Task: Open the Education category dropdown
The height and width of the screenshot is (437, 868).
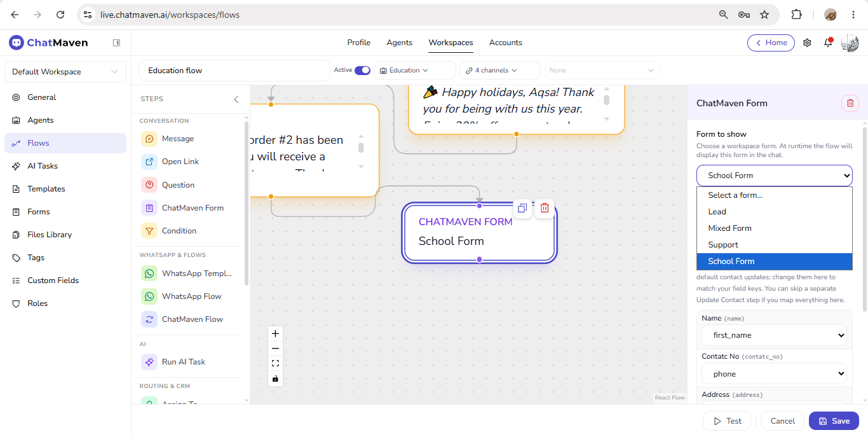Action: (415, 71)
